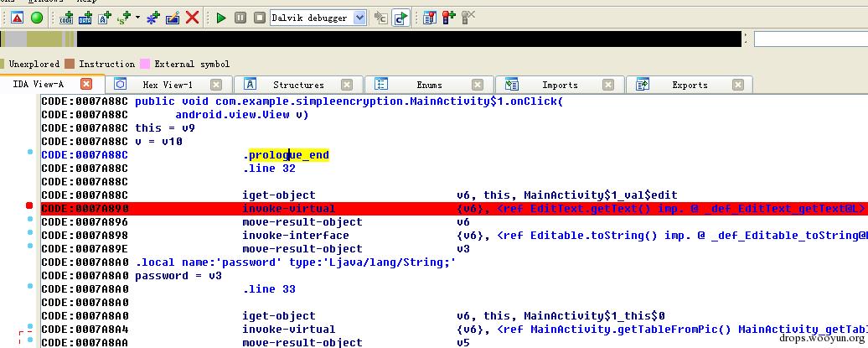Close the Enums tab
This screenshot has height=348, width=868.
pos(478,85)
